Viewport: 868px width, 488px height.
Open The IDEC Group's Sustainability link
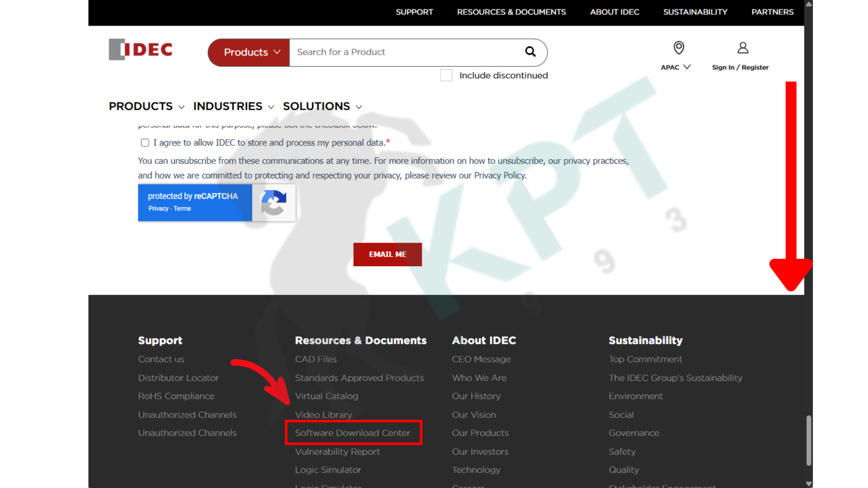(x=675, y=378)
